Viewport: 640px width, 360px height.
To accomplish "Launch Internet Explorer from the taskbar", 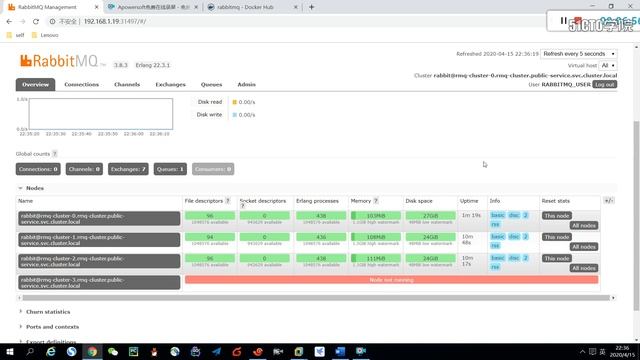I will coord(51,351).
